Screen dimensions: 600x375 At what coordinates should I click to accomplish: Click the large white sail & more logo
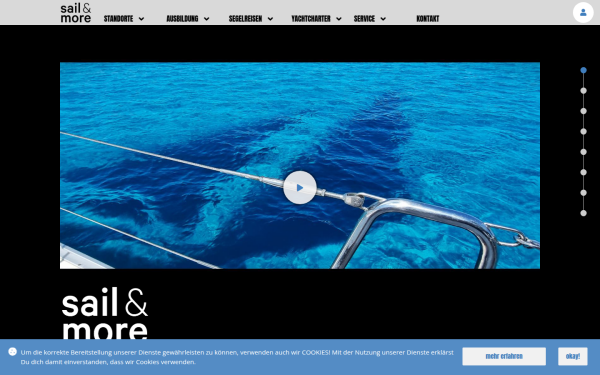104,313
